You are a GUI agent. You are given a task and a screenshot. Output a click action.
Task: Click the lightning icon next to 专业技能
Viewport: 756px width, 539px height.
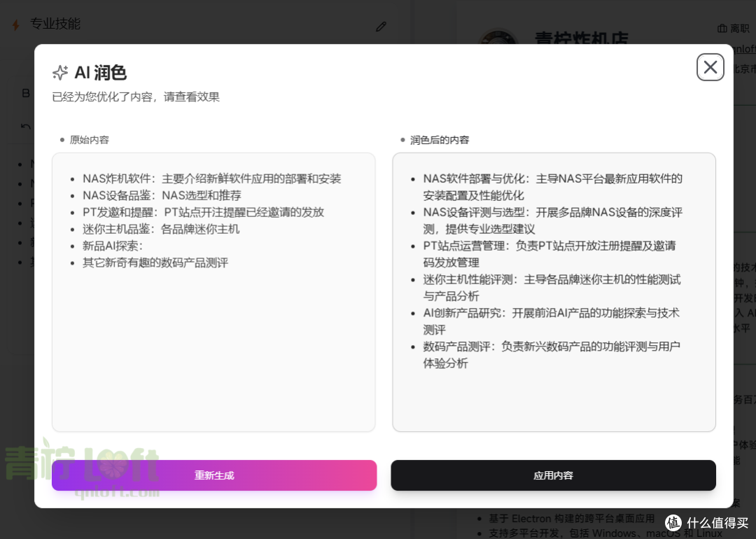16,24
